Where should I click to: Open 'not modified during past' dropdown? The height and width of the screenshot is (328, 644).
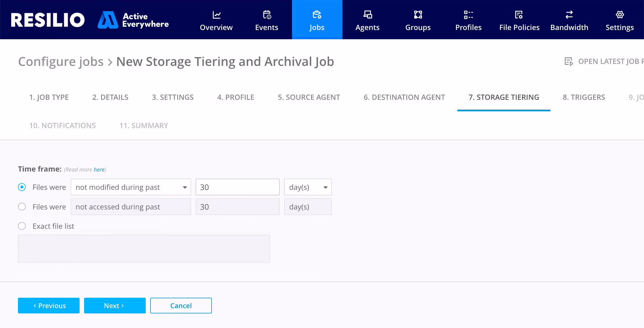click(x=131, y=187)
